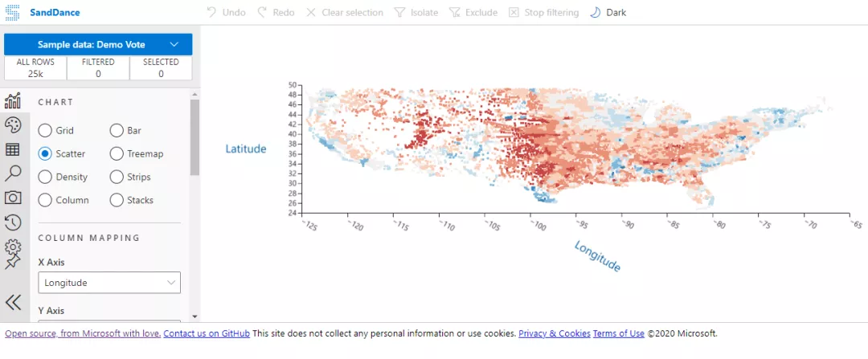Select the Density chart radio button
The height and width of the screenshot is (359, 868).
pyautogui.click(x=45, y=177)
